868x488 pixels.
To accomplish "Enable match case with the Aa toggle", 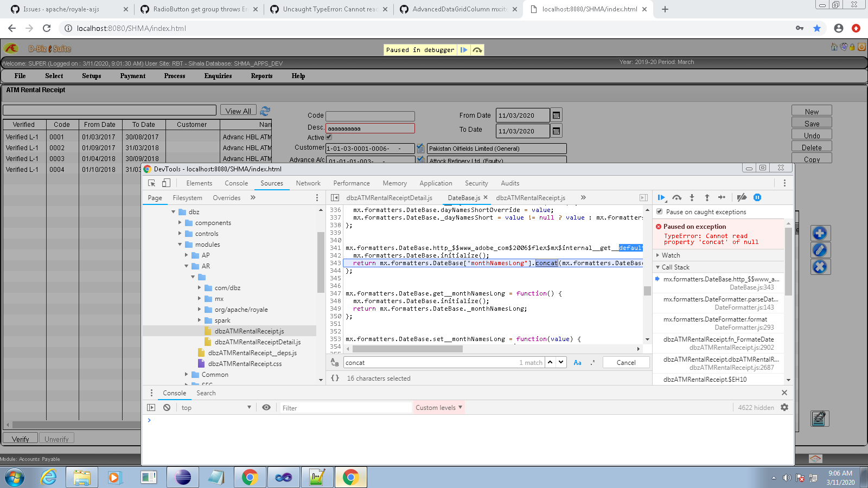I will pos(578,362).
